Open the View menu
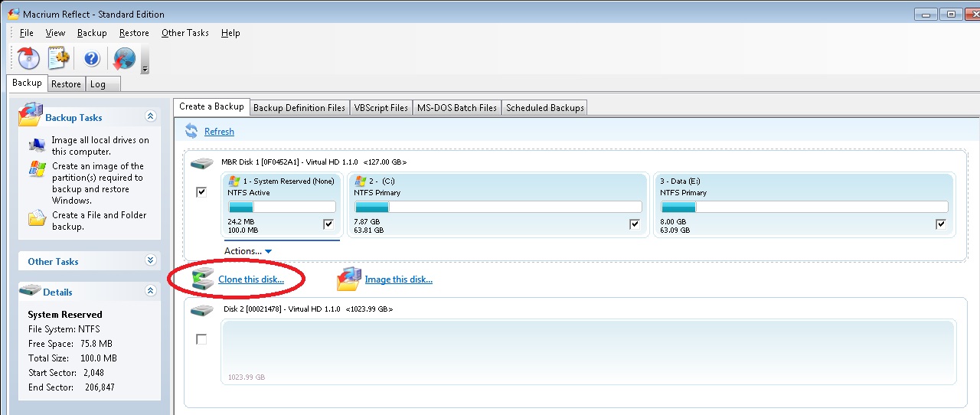This screenshot has height=415, width=980. click(x=55, y=33)
